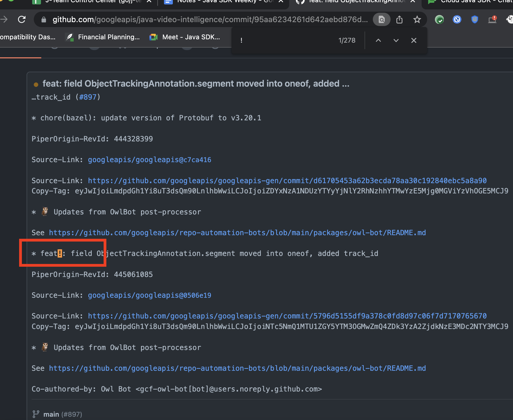This screenshot has height=420, width=513.
Task: Click Co-authored-by: Owl Bot line
Action: pyautogui.click(x=177, y=389)
